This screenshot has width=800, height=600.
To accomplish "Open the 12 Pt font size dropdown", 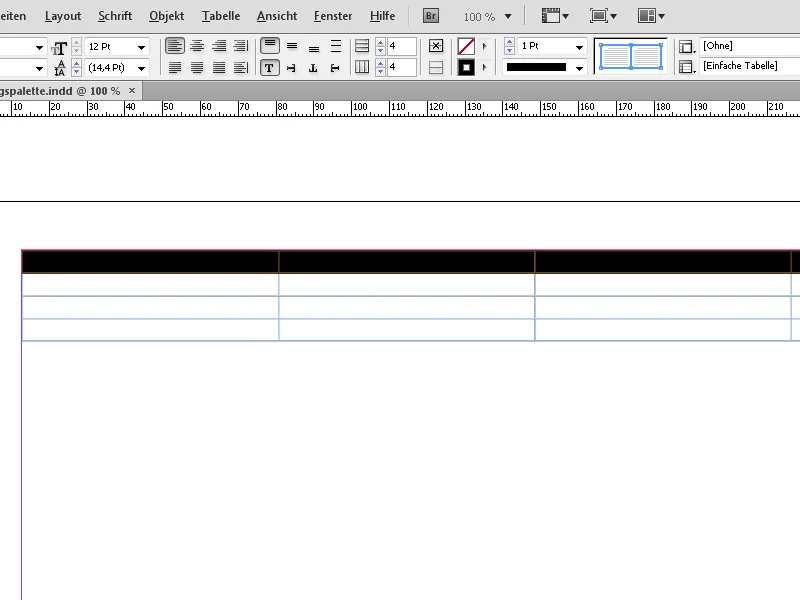I will [x=141, y=47].
